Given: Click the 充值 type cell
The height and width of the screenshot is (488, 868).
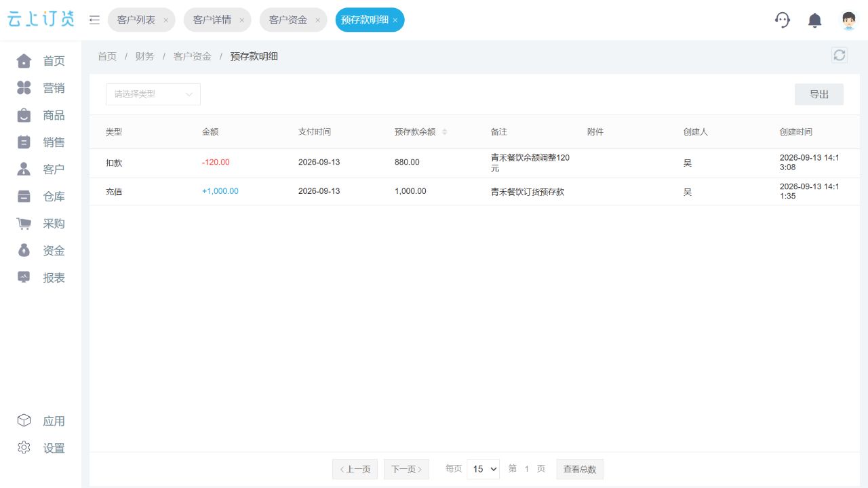Looking at the screenshot, I should 114,192.
